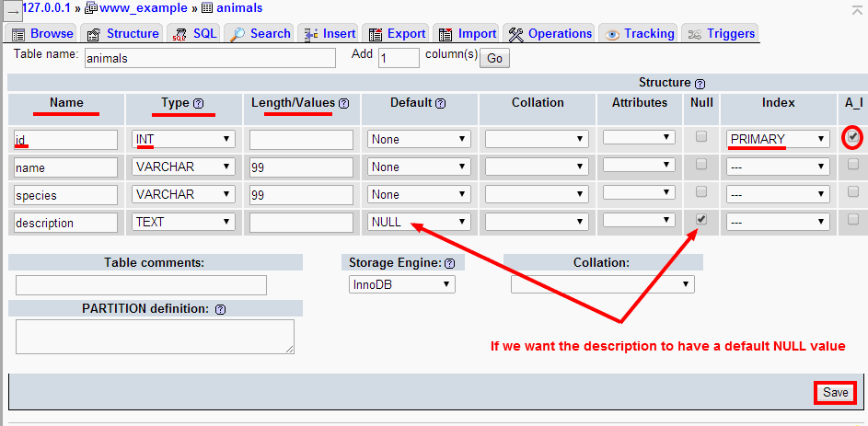Open the Export tab
The height and width of the screenshot is (426, 868).
click(x=397, y=33)
